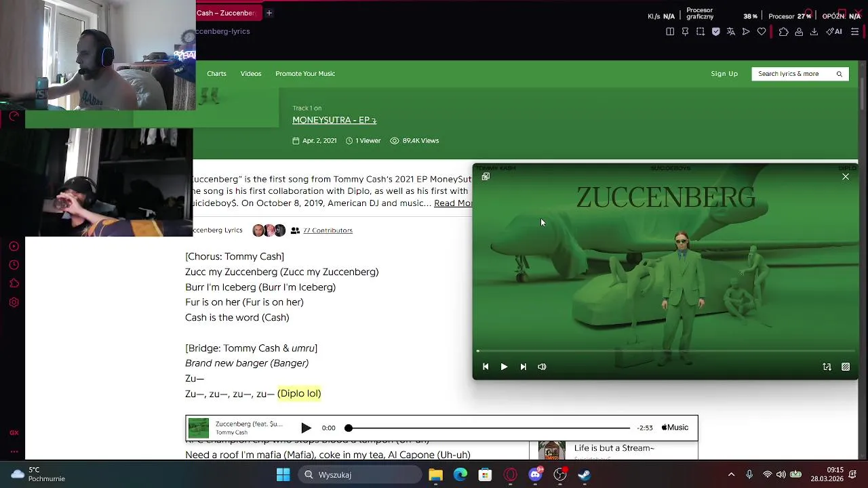Open extensions cube in toolbar
Screen dimensions: 868x488
click(x=783, y=31)
